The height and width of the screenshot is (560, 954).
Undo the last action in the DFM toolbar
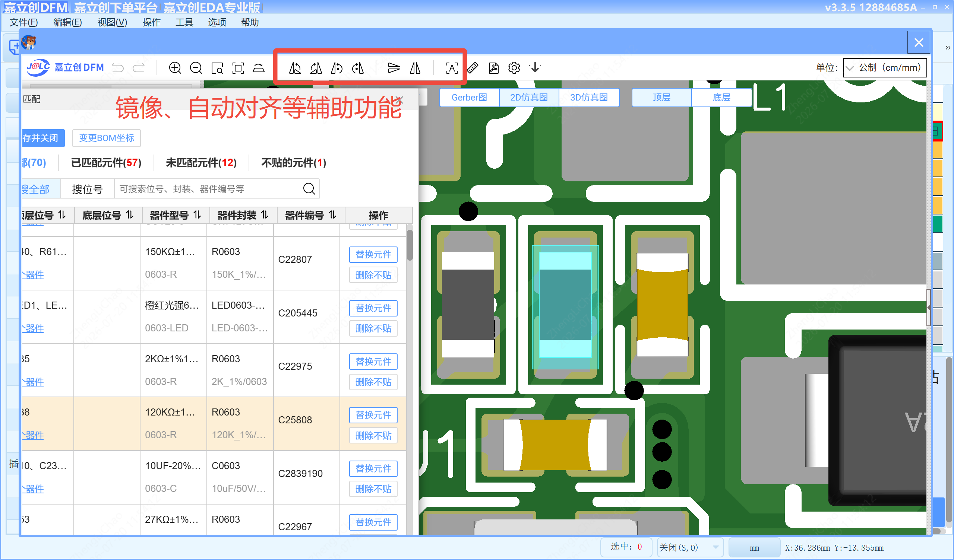coord(118,68)
